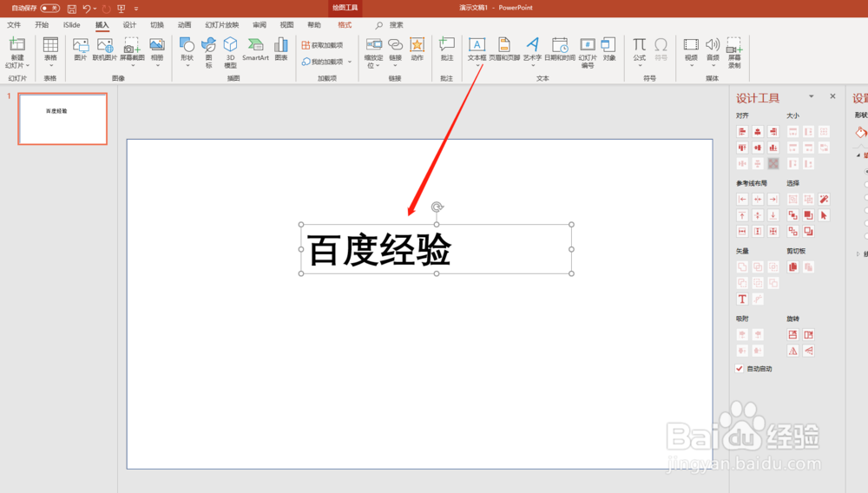868x493 pixels.
Task: Insert an 对象 (Object)
Action: point(609,49)
